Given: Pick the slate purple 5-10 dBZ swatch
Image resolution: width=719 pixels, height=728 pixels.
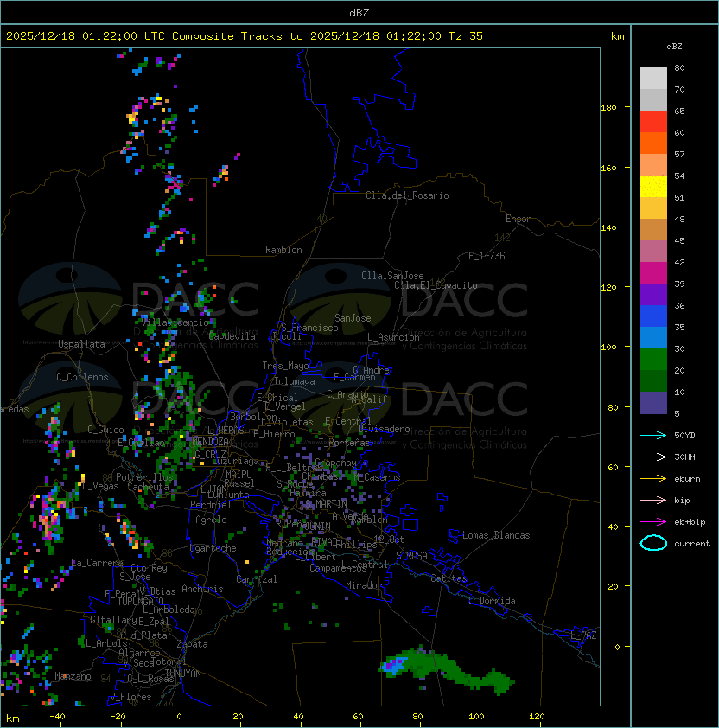Looking at the screenshot, I should coord(653,403).
